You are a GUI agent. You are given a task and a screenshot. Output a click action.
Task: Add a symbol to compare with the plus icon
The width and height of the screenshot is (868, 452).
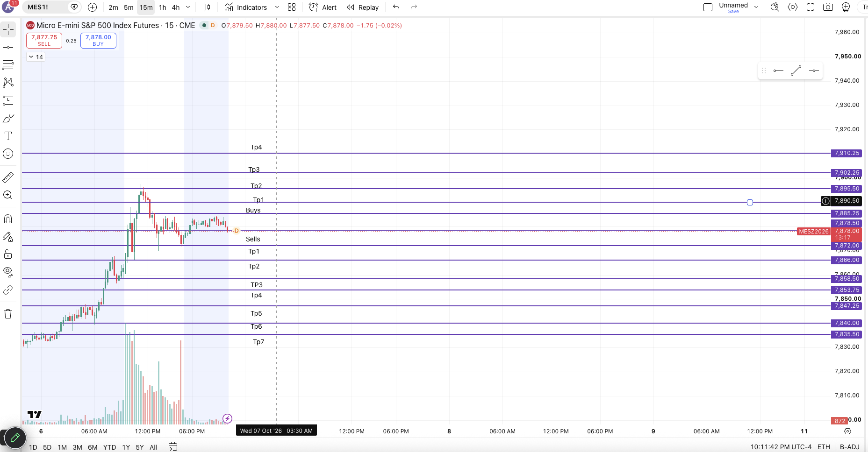(x=93, y=7)
